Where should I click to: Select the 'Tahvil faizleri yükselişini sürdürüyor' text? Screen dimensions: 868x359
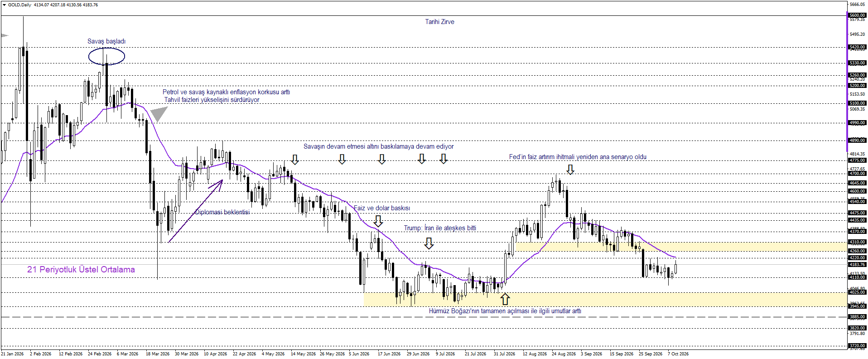pos(212,100)
